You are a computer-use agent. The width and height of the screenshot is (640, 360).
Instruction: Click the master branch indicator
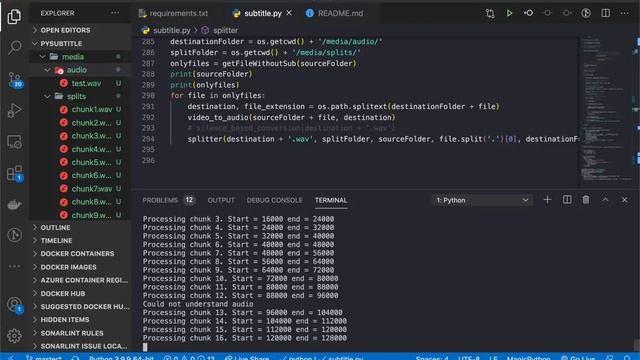click(44, 358)
